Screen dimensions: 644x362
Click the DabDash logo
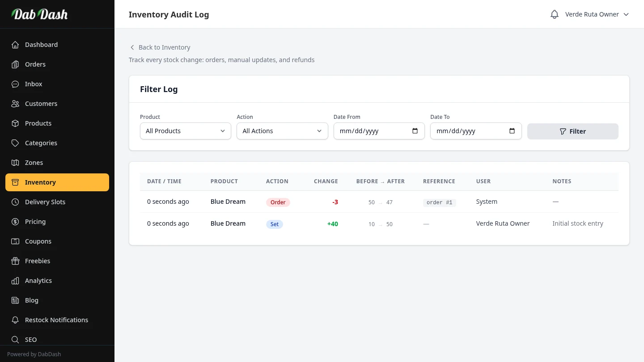pos(39,14)
